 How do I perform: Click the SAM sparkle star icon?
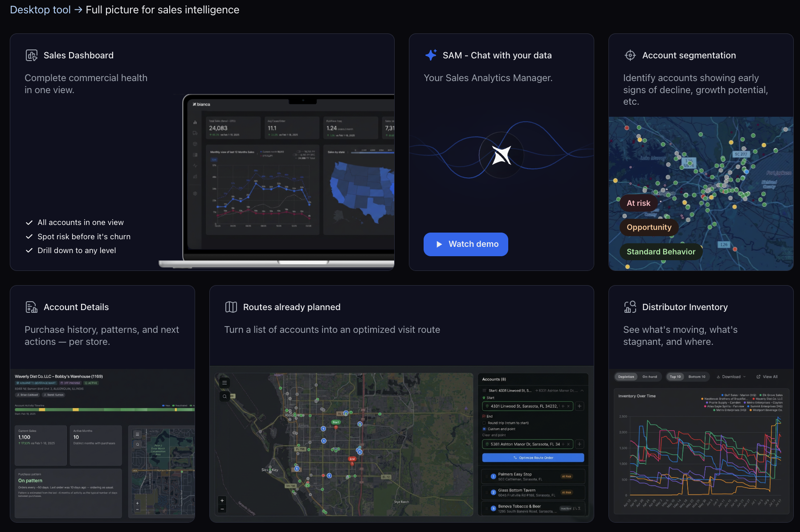click(431, 55)
